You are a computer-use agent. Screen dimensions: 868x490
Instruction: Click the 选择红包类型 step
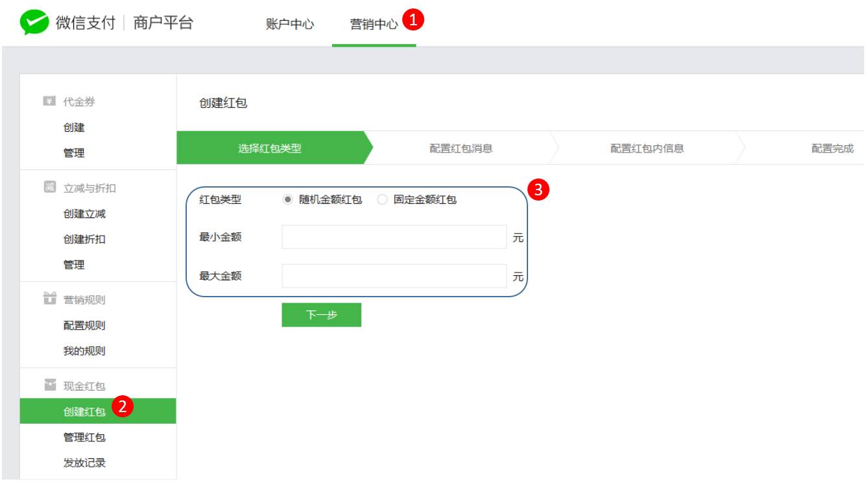(x=270, y=148)
